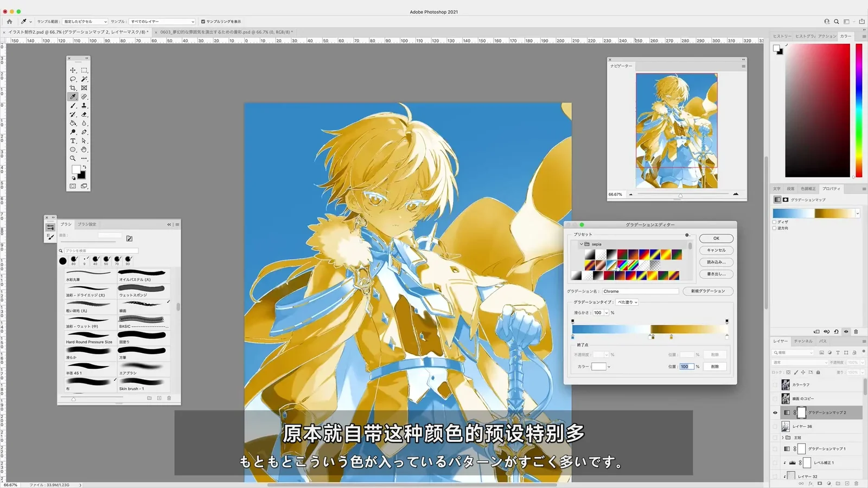Screen dimensions: 868x488
Task: Click the stop カラー swatch
Action: [598, 367]
